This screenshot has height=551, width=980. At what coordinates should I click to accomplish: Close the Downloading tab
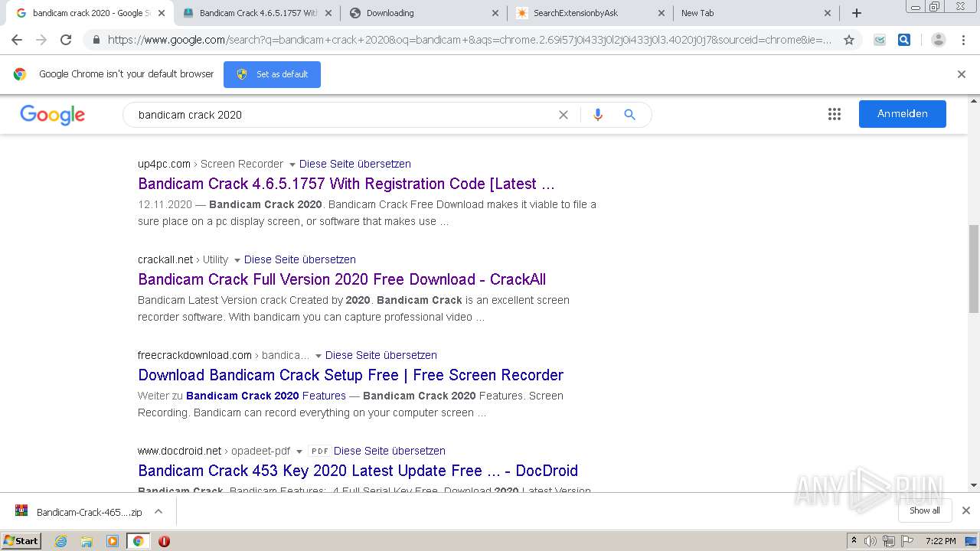[495, 13]
